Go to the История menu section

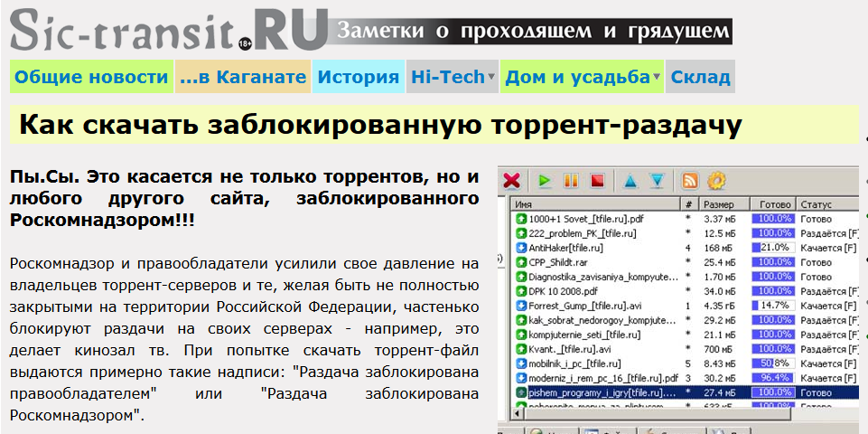359,77
